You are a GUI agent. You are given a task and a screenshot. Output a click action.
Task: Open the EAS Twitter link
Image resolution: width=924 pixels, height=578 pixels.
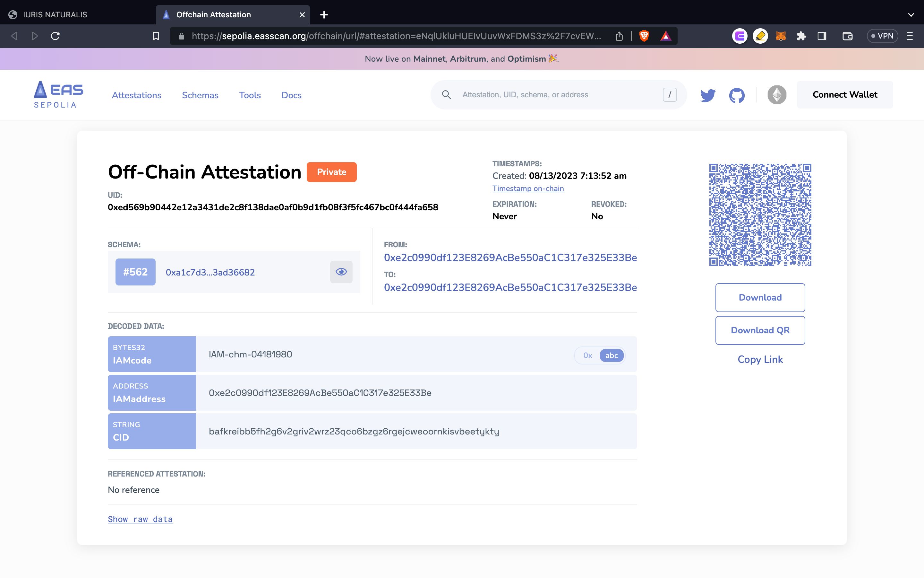707,95
